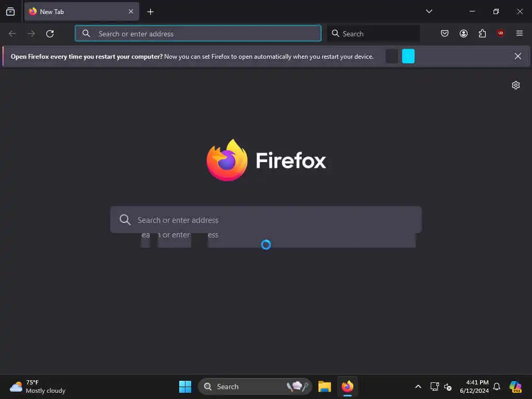The height and width of the screenshot is (399, 532).
Task: Close the New Tab tab
Action: pyautogui.click(x=131, y=11)
